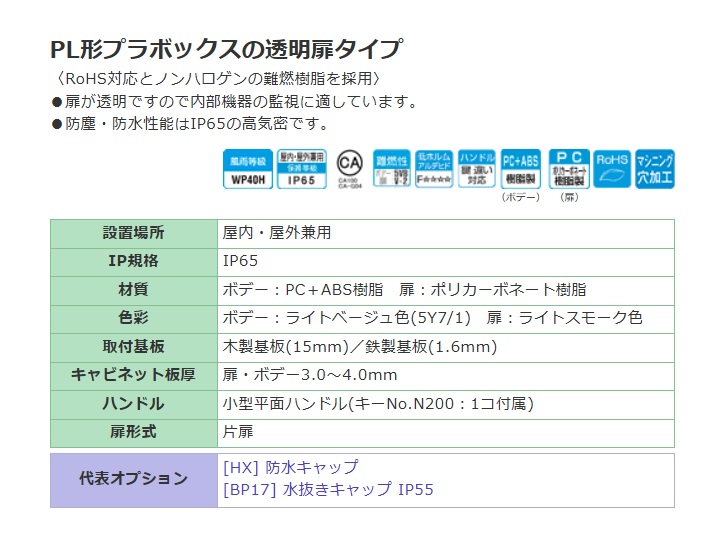This screenshot has width=723, height=560.
Task: Click the ハンドル鍵違い対応 badge
Action: coord(476,168)
